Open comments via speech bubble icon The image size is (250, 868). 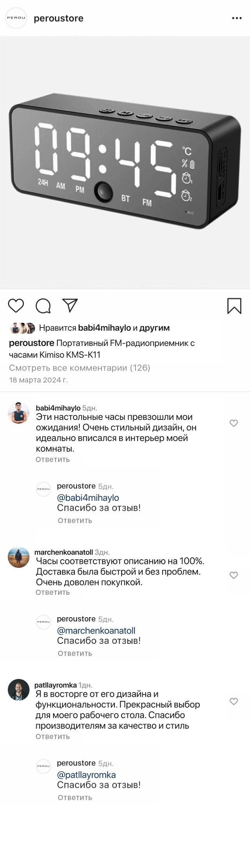coord(43,306)
